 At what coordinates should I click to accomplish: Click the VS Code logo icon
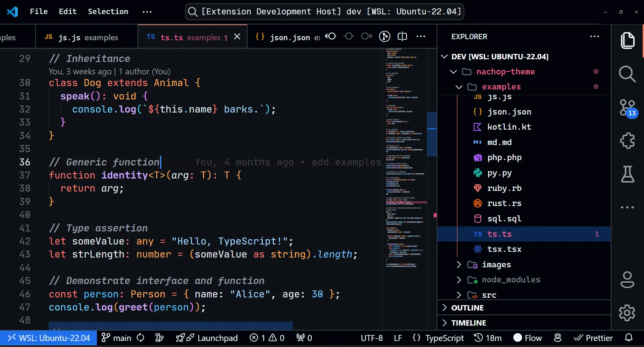pyautogui.click(x=12, y=11)
